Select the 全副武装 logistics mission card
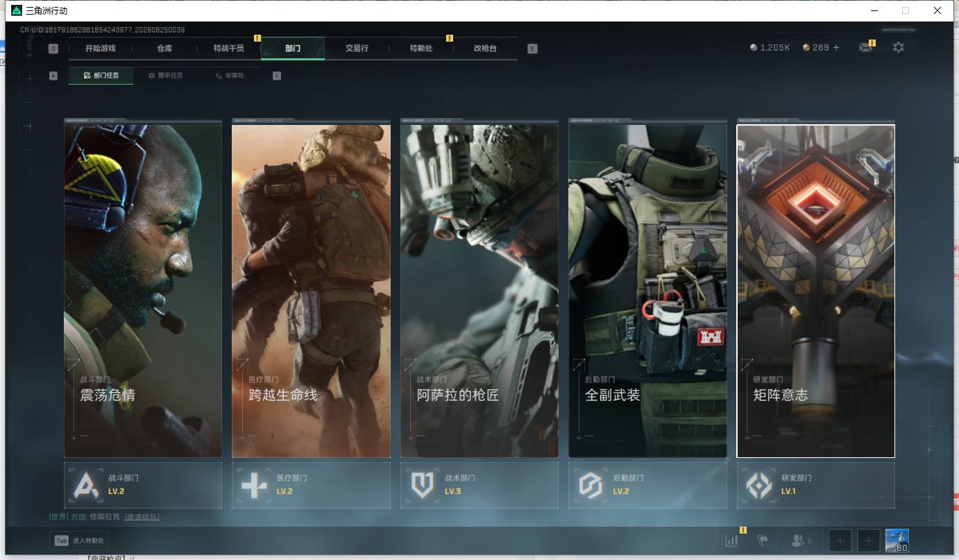 647,291
